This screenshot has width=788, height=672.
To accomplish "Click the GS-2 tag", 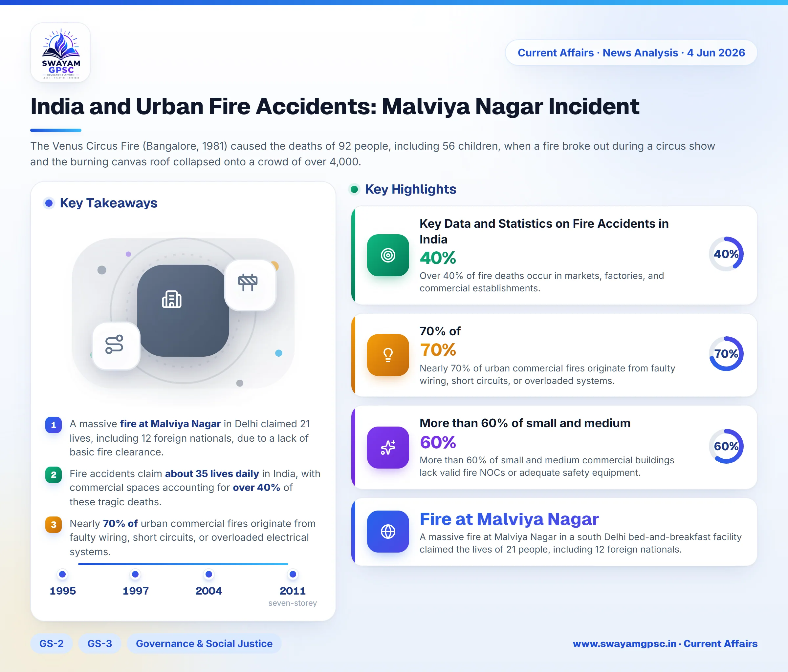I will [51, 643].
